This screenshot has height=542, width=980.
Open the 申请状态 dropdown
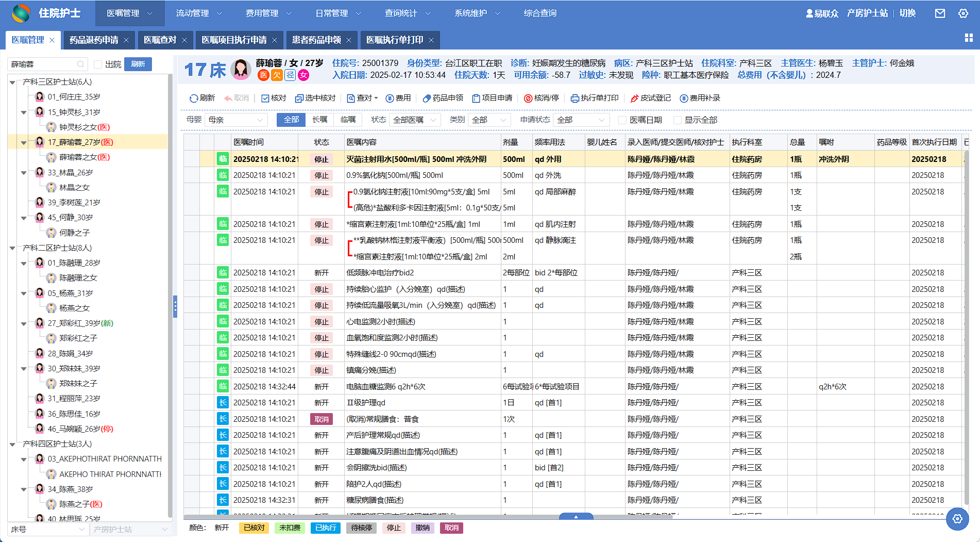581,120
